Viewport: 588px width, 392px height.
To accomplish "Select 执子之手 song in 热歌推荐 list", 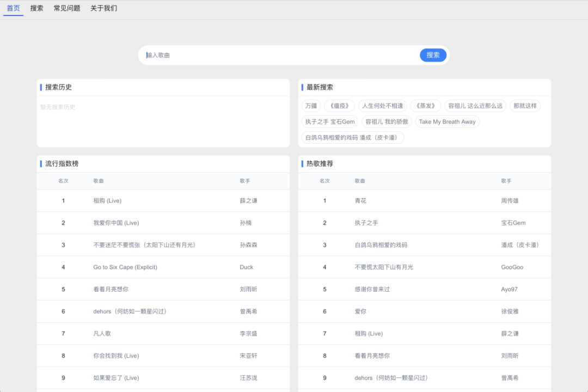I will click(366, 223).
